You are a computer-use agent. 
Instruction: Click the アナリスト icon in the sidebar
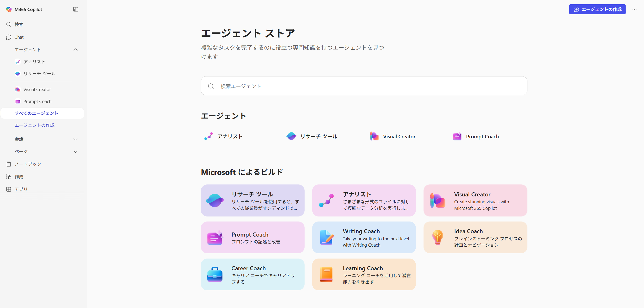[x=17, y=61]
